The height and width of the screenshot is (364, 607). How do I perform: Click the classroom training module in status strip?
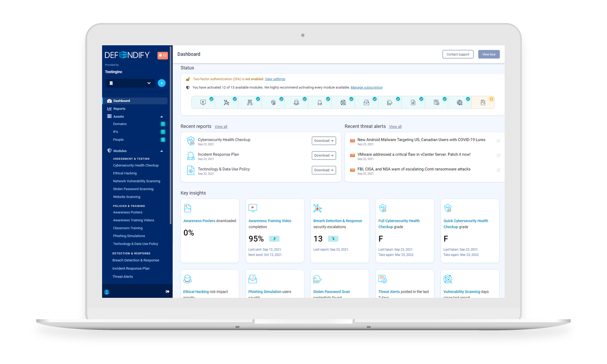coord(250,102)
